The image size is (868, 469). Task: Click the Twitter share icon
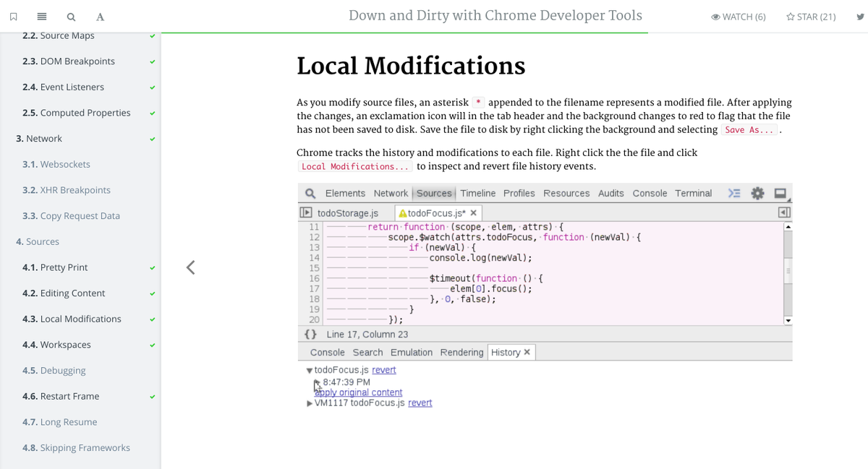pyautogui.click(x=859, y=17)
